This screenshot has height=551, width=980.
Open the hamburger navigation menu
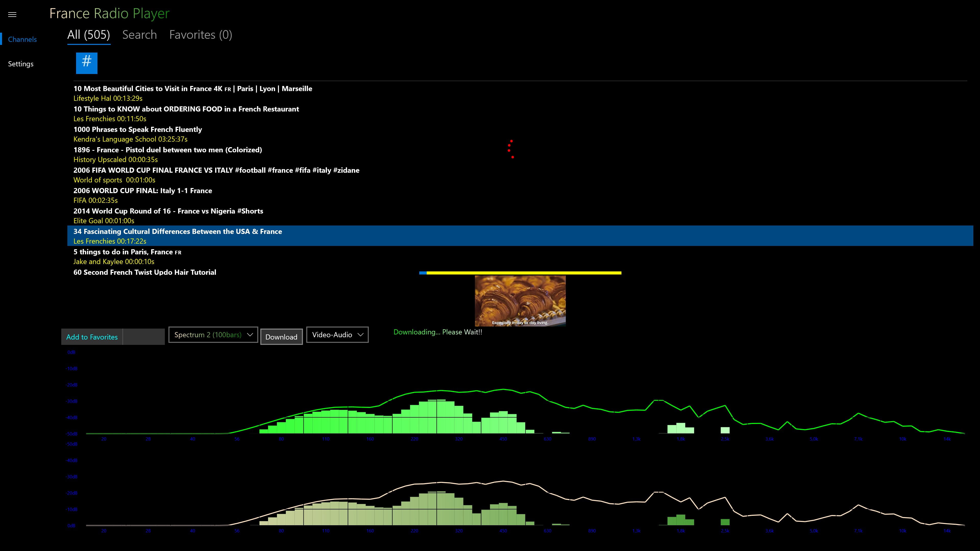(12, 15)
